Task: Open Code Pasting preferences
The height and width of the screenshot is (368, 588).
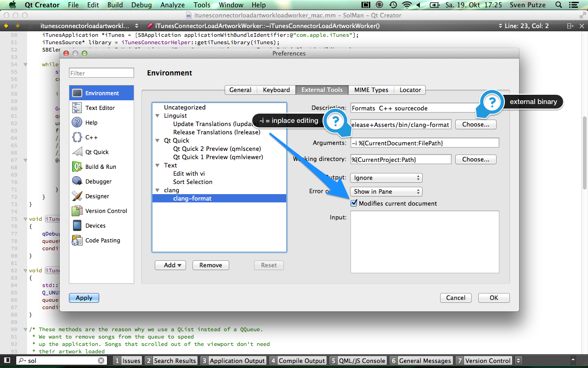Action: (x=102, y=240)
